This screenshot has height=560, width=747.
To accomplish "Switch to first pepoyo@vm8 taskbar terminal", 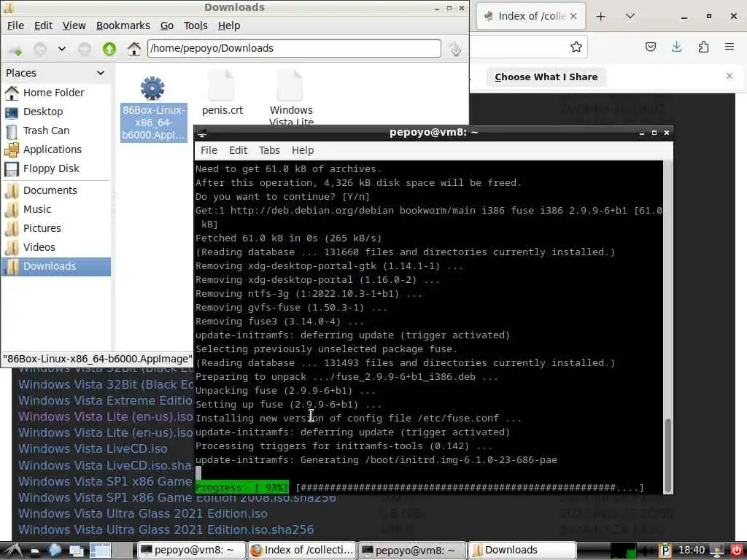I will point(192,551).
